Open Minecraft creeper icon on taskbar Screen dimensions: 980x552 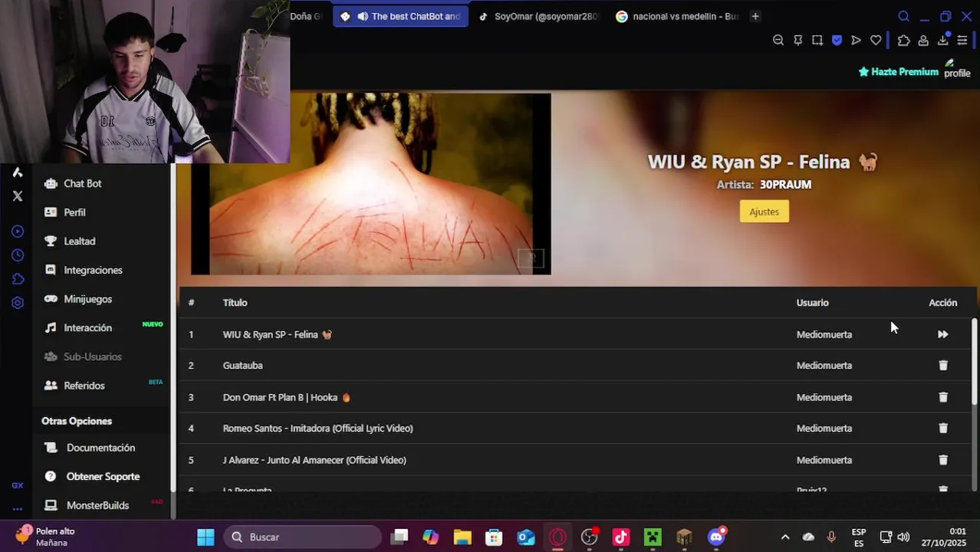tap(653, 537)
